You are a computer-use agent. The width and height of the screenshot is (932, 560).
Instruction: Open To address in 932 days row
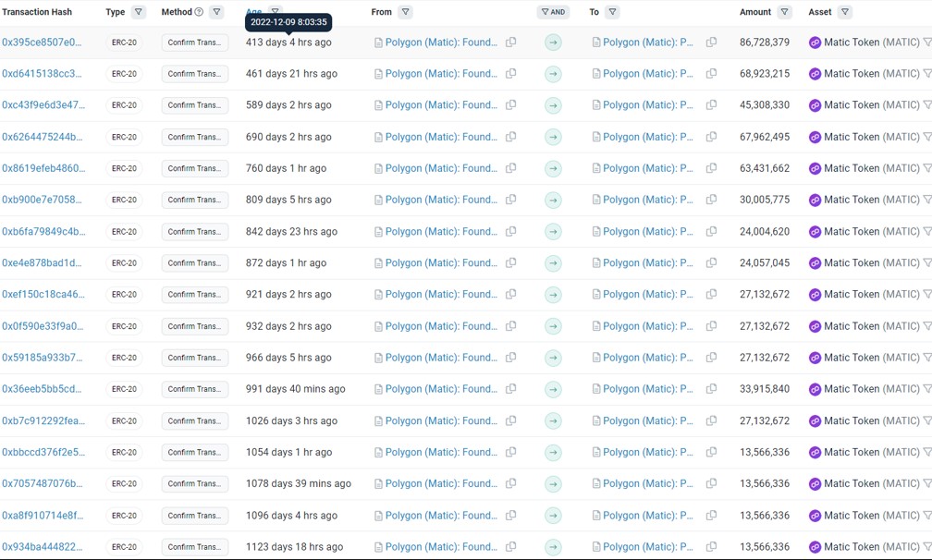648,326
